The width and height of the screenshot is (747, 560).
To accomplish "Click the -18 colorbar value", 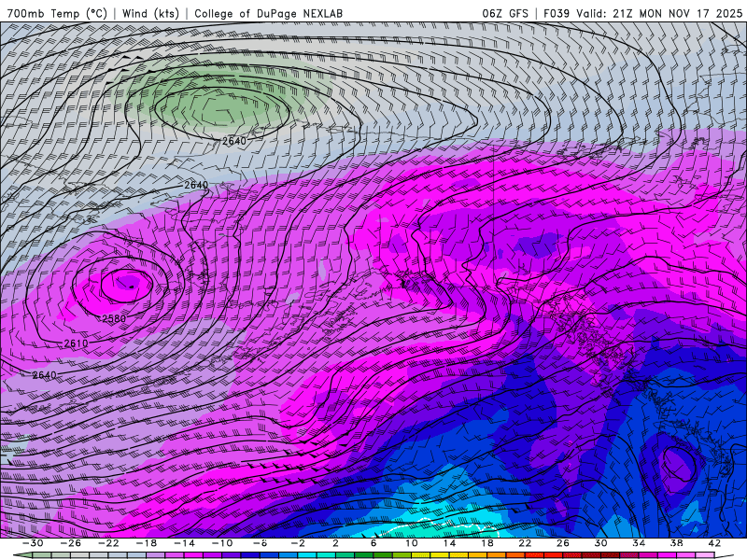I will (x=147, y=543).
